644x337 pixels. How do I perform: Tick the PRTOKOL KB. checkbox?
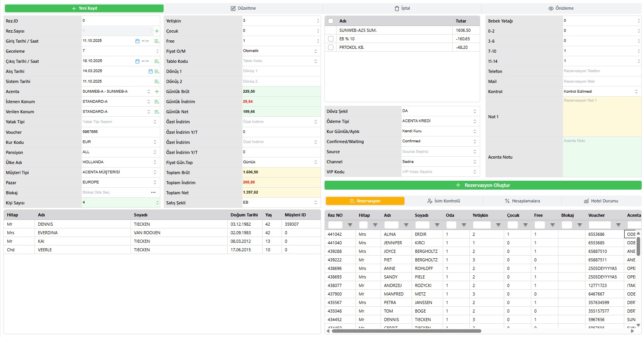(331, 47)
